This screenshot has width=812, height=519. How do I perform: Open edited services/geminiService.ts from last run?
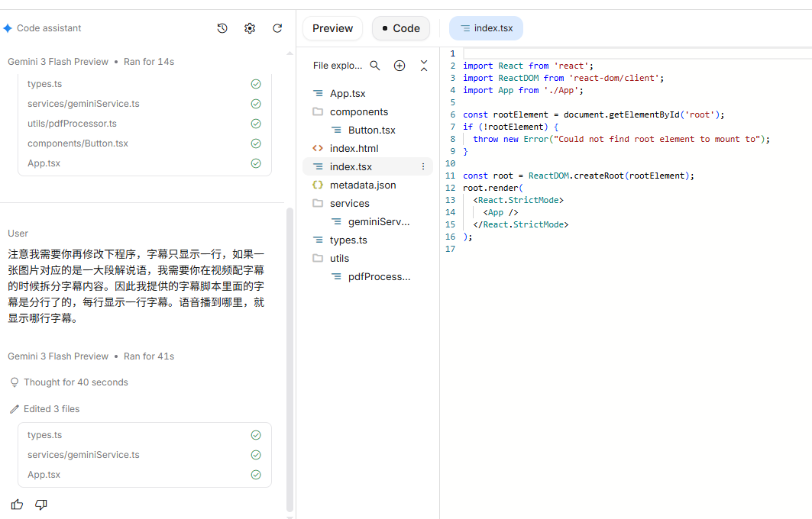(83, 455)
